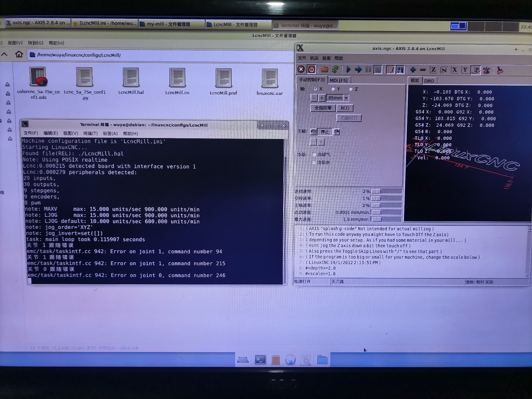The width and height of the screenshot is (532, 399).
Task: Toggle rotate mode icon in AXIS toolbar
Action: tap(487, 70)
